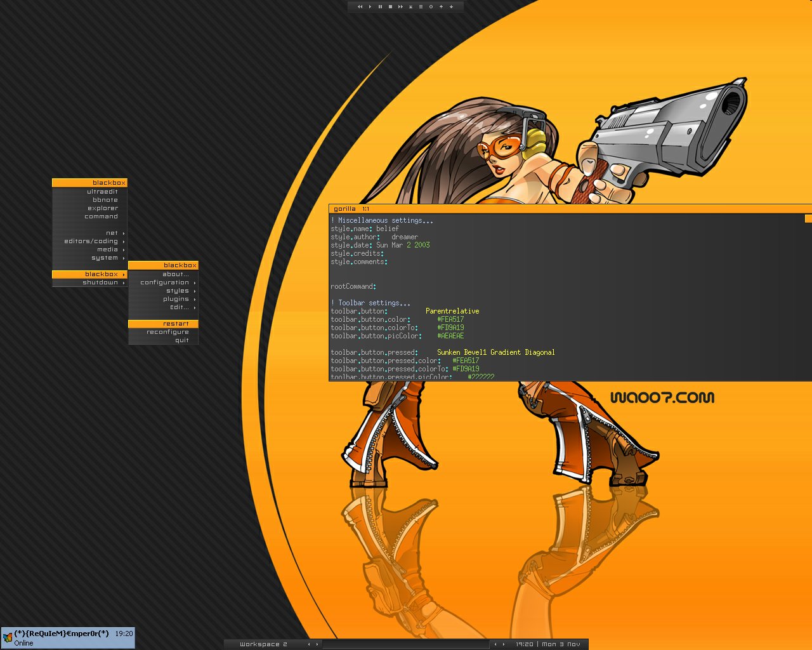The width and height of the screenshot is (812, 650).
Task: Click the 'Parentrelative' value
Action: pos(452,311)
